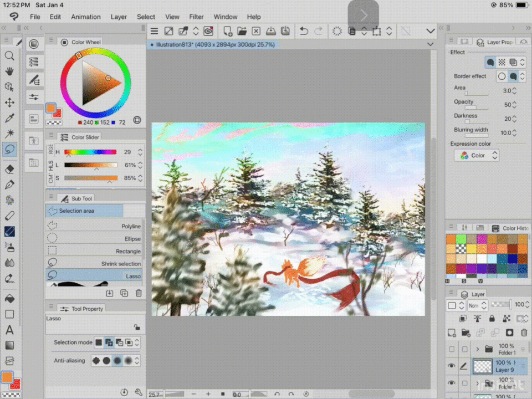The width and height of the screenshot is (532, 399).
Task: Adjust the Blurring width stepper
Action: coord(514,132)
